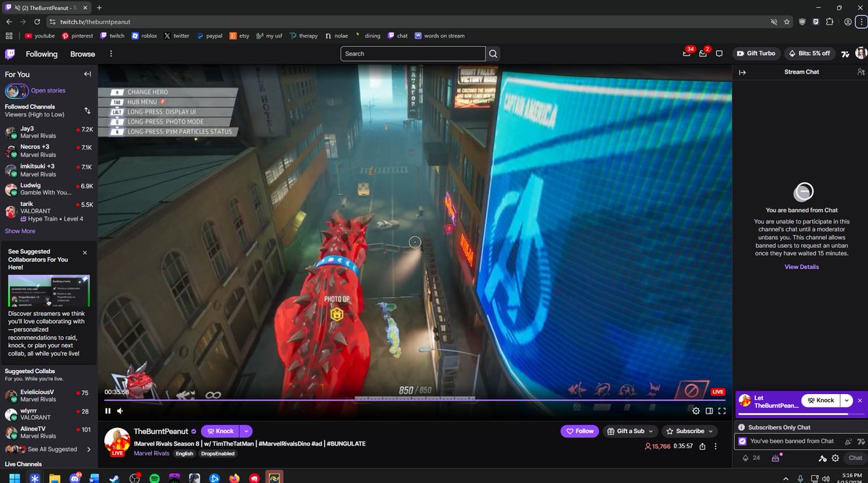Sort followed channels by viewers
Viewport: 868px width, 483px height.
pyautogui.click(x=88, y=111)
